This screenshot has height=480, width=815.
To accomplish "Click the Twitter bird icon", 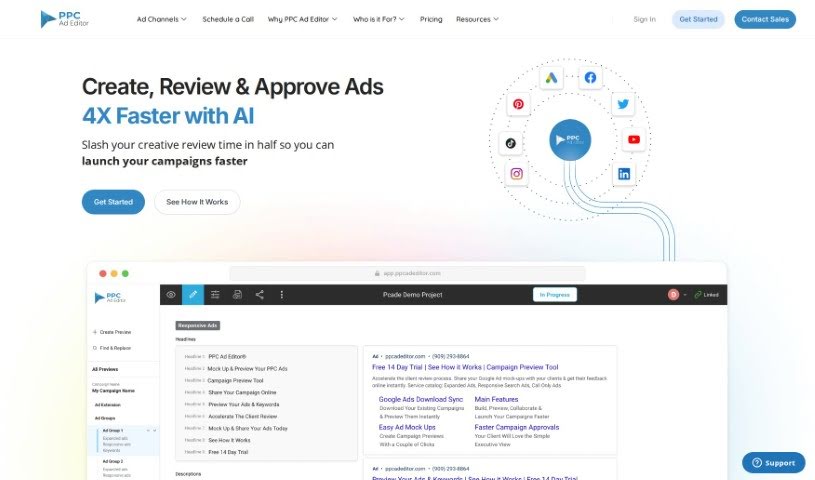I will click(x=623, y=104).
